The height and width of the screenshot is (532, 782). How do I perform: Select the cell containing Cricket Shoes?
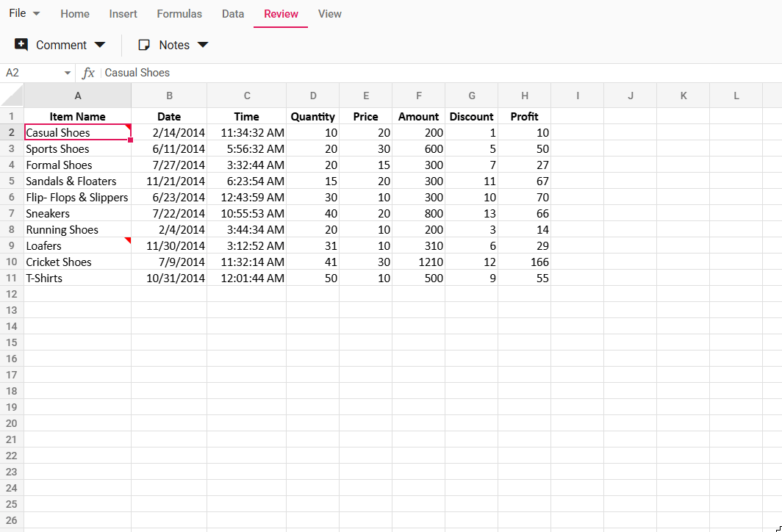point(77,262)
